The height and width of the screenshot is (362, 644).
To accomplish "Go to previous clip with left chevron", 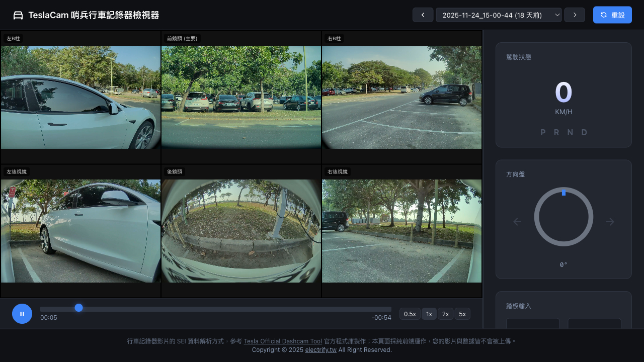I will (x=423, y=15).
